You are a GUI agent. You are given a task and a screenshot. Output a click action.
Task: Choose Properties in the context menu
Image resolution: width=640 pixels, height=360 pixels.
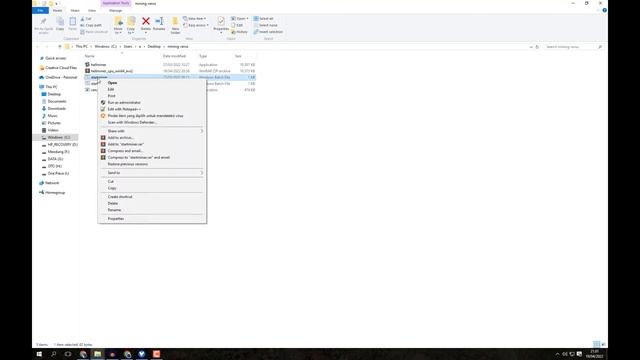pyautogui.click(x=152, y=219)
